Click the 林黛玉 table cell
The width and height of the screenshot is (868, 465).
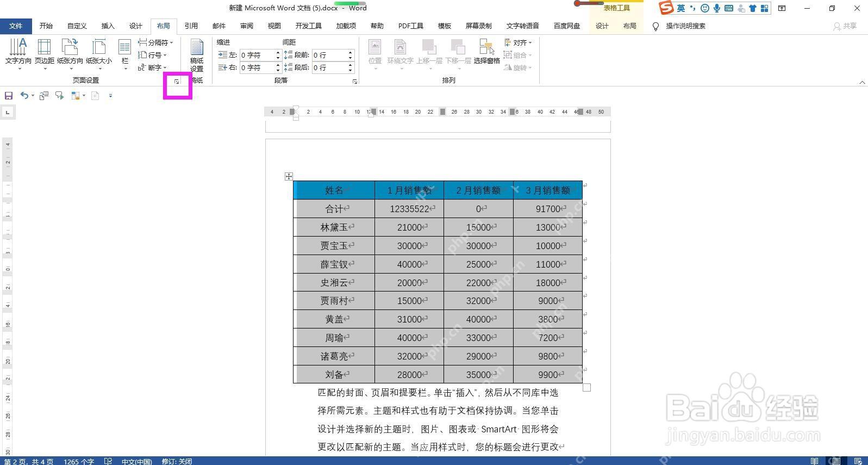(x=334, y=227)
